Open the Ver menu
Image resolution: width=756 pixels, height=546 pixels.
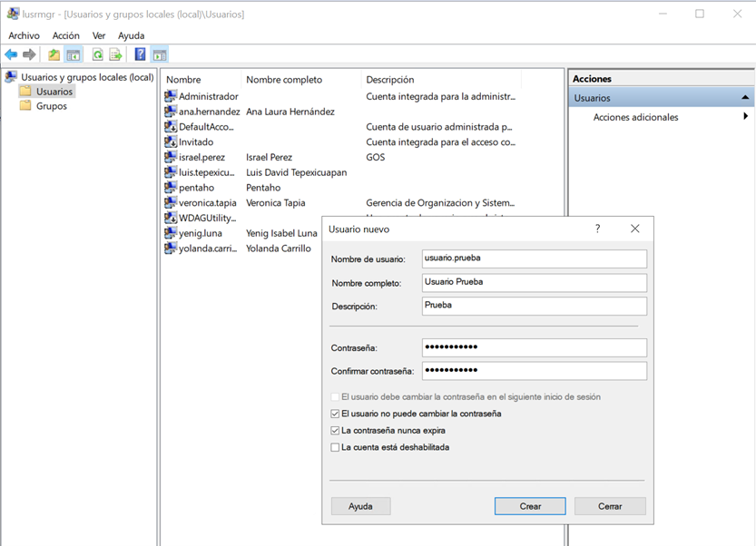click(99, 35)
